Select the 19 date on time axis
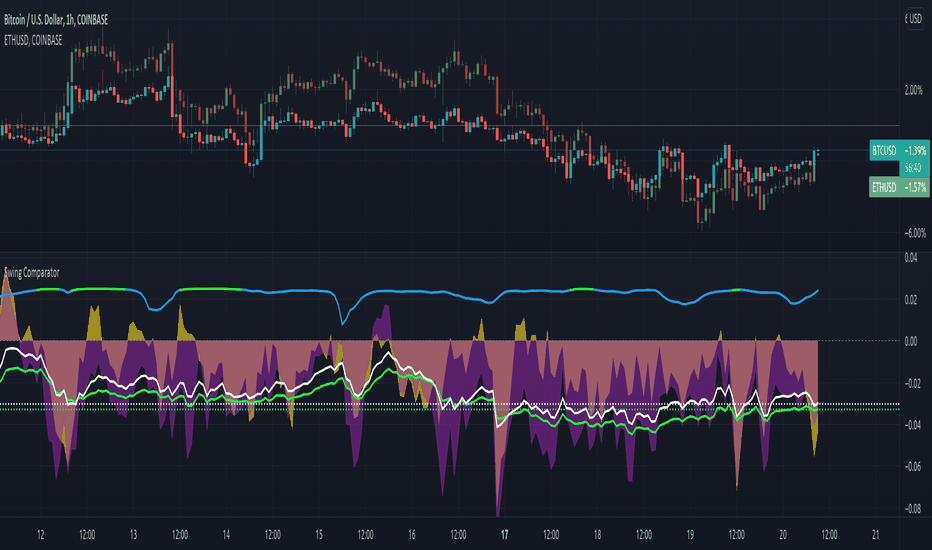Screen dimensions: 932x550 (690, 535)
